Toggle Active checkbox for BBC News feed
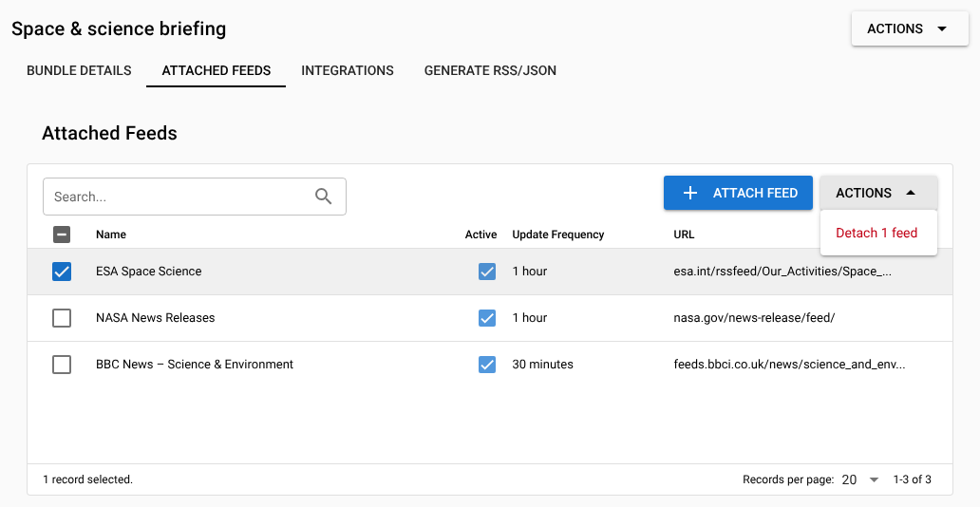 (x=487, y=365)
